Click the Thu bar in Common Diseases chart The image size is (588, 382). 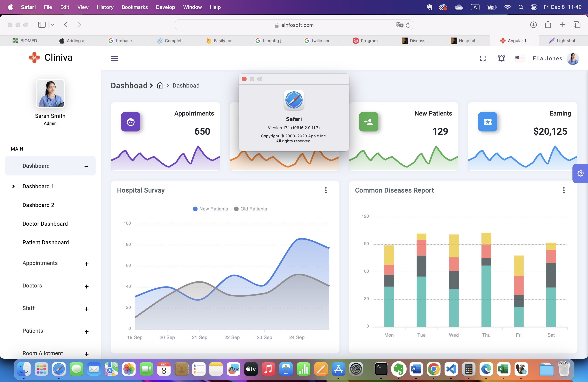486,280
